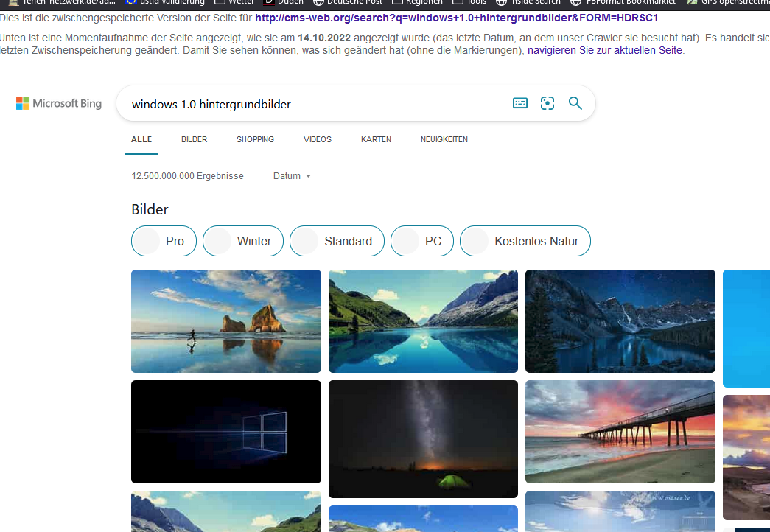770x532 pixels.
Task: Open the on-screen keyboard icon in search box
Action: [520, 103]
